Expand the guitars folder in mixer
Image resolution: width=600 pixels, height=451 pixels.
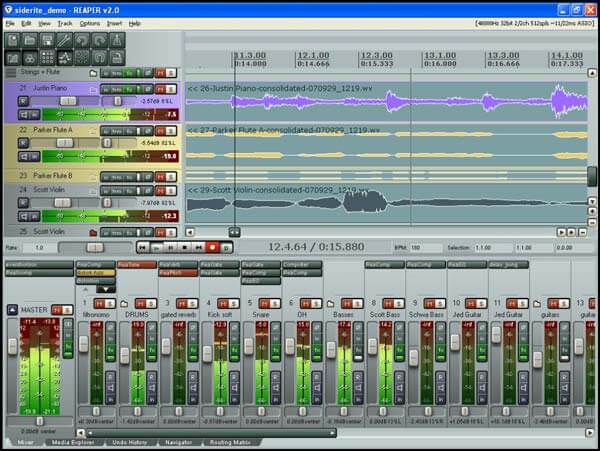[x=537, y=302]
